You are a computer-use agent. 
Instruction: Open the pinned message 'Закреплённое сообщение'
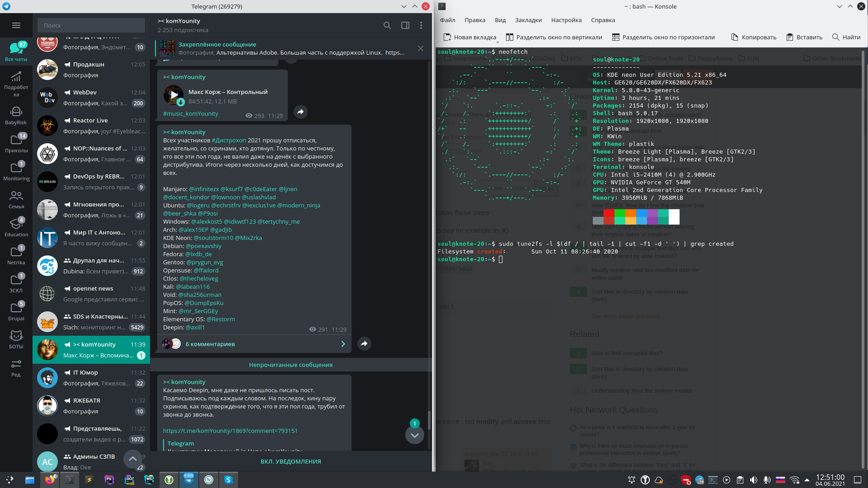coord(284,48)
